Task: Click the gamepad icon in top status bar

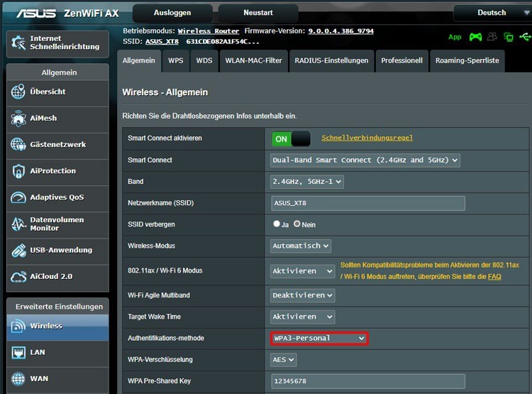Action: [x=475, y=37]
